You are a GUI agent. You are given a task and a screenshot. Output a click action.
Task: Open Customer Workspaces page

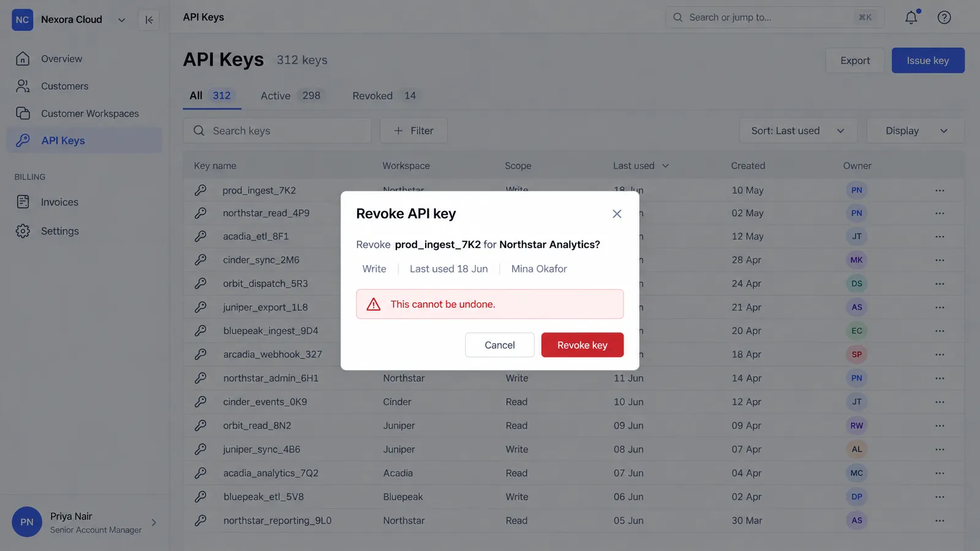click(x=85, y=113)
